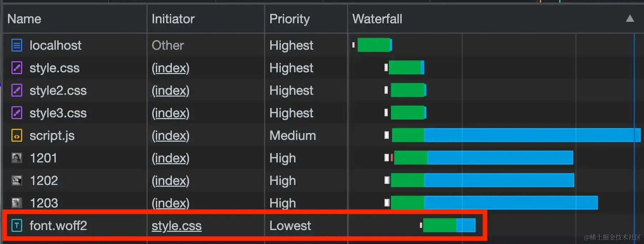Toggle Waterfall sort order arrow

(630, 19)
